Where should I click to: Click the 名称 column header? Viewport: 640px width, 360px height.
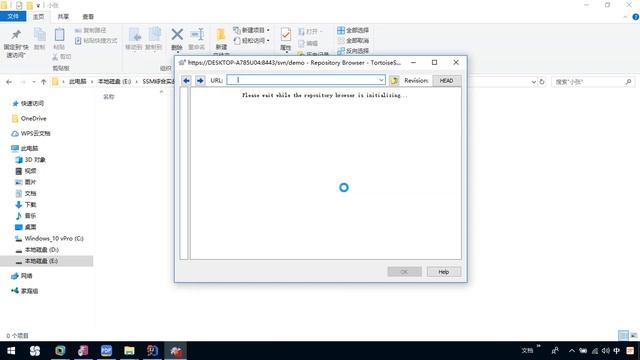pyautogui.click(x=109, y=97)
